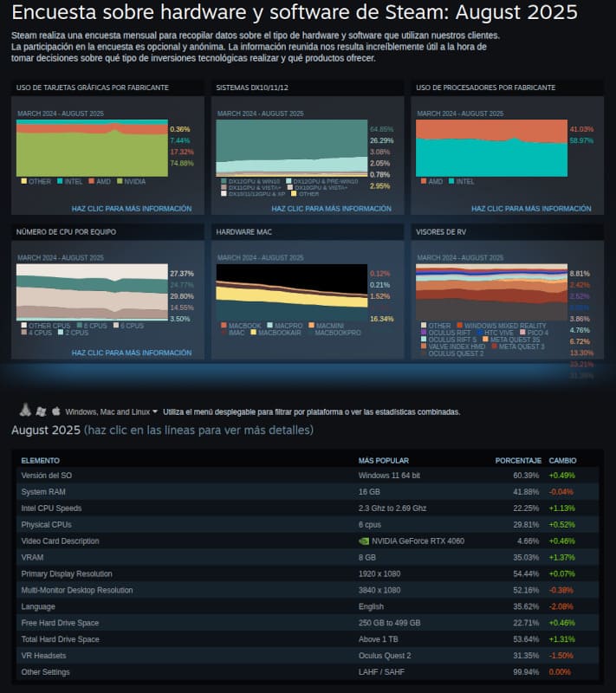Click the VISORES DE RV panel title

pos(441,232)
